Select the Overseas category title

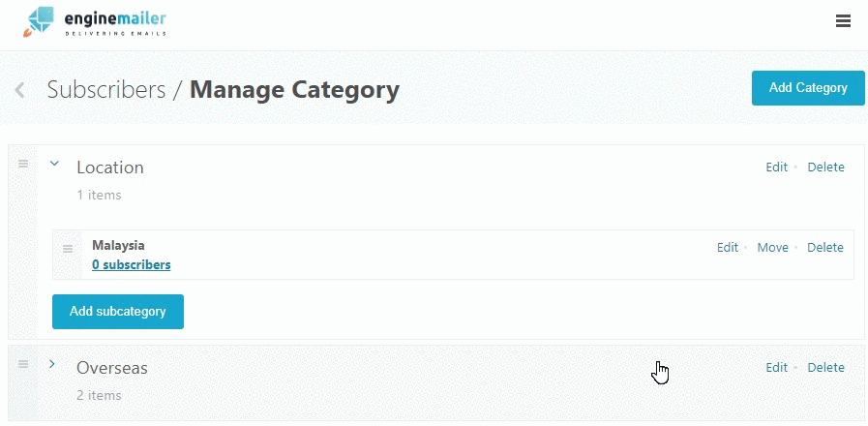112,368
